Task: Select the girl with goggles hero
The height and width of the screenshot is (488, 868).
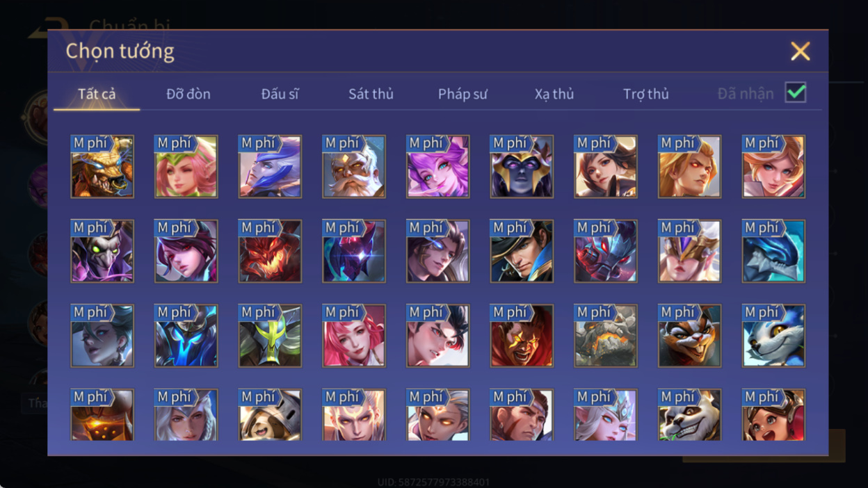Action: coord(773,415)
